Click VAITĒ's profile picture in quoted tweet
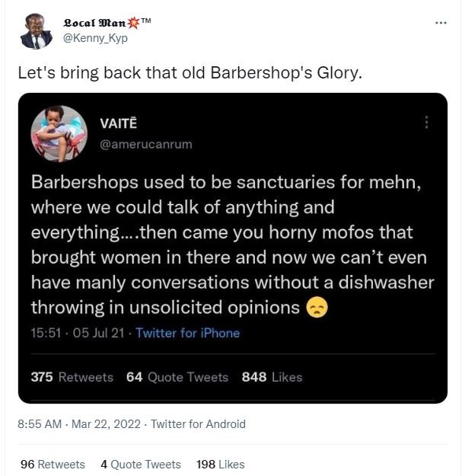This screenshot has height=476, width=465. click(x=59, y=133)
